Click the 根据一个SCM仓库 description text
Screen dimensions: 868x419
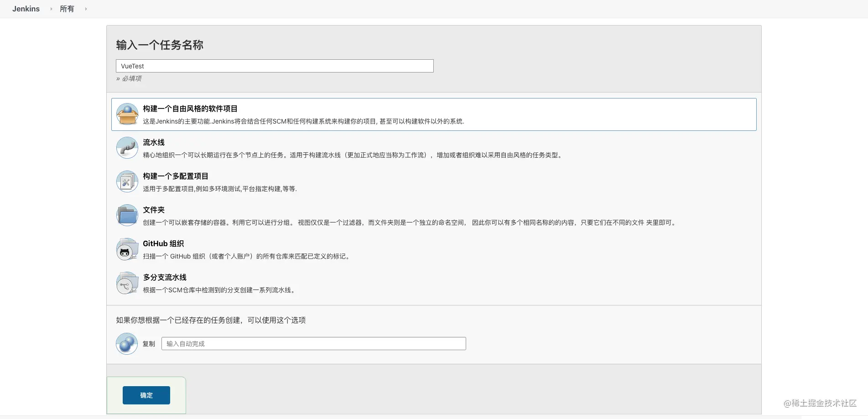click(x=220, y=290)
